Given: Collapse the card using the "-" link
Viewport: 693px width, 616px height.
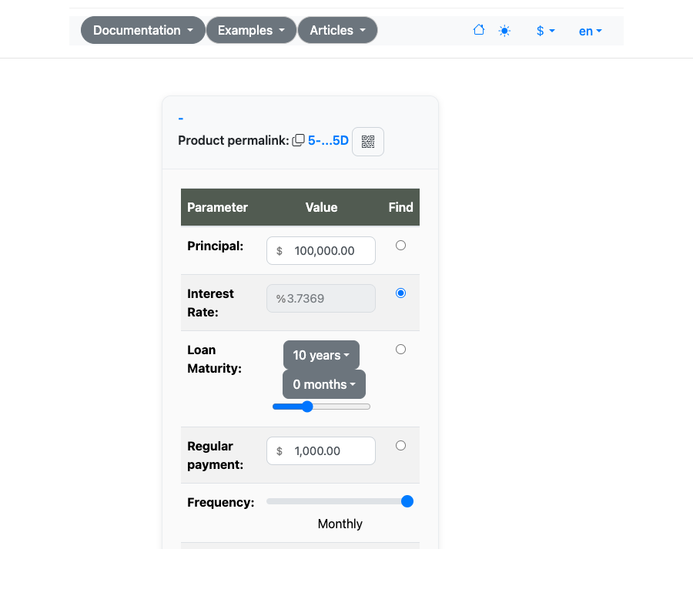Looking at the screenshot, I should pyautogui.click(x=180, y=118).
